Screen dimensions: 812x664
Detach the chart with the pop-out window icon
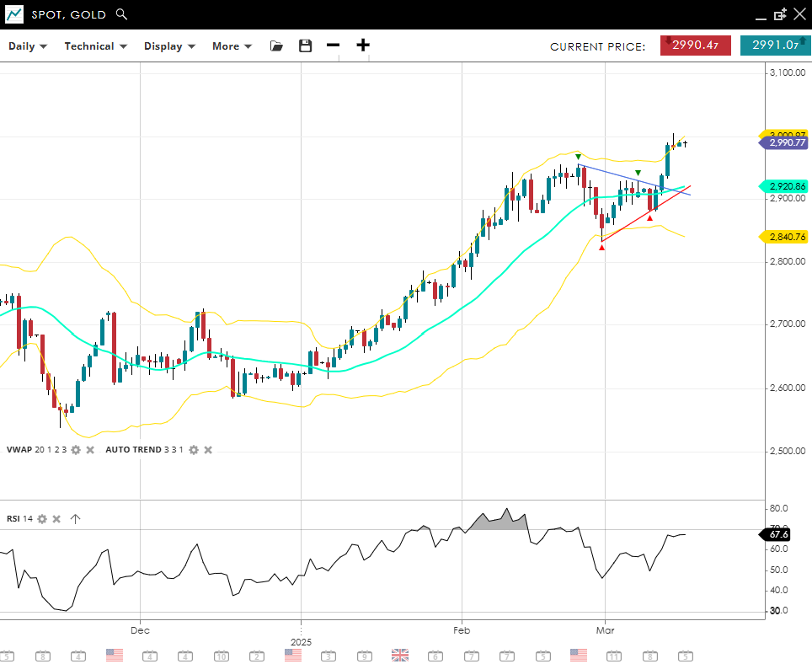(x=780, y=14)
